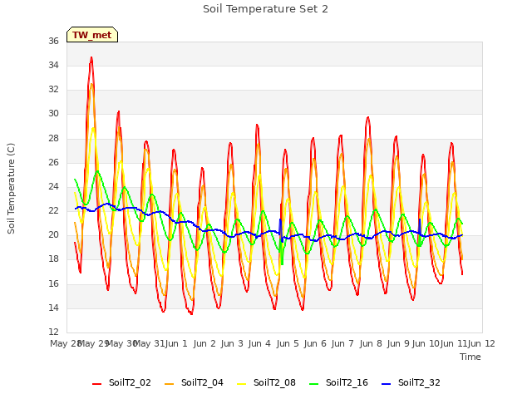Image resolution: width=532 pixels, height=399 pixels.
Task: Click the chart title Soil Temperature Set 2
Action: pyautogui.click(x=265, y=9)
